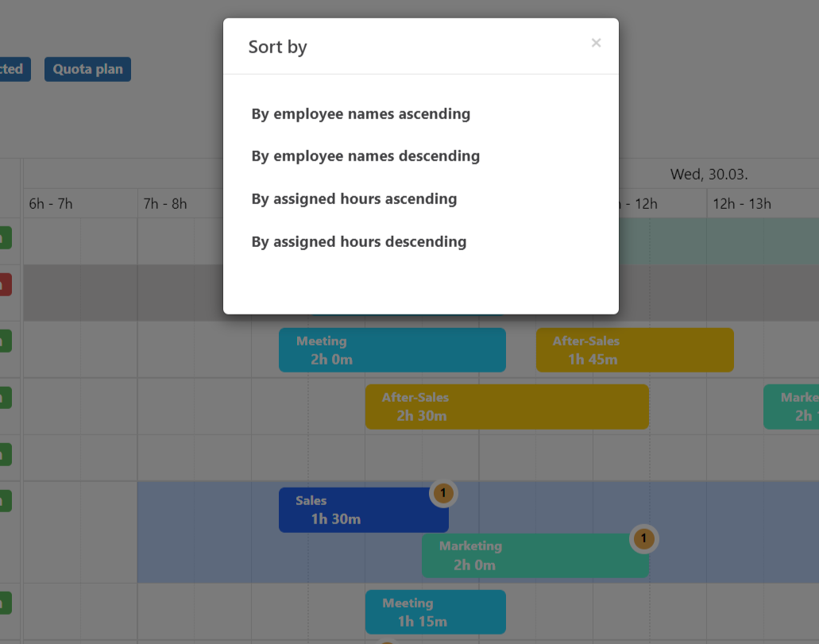Click the 6h - 7h time column header
Image resolution: width=819 pixels, height=644 pixels.
[x=51, y=204]
